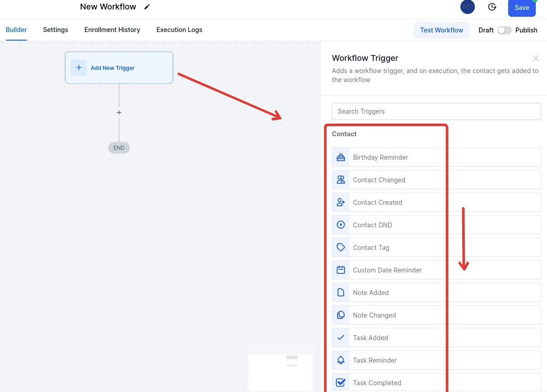Select the Contact Tag trigger
The height and width of the screenshot is (392, 547).
pos(436,247)
